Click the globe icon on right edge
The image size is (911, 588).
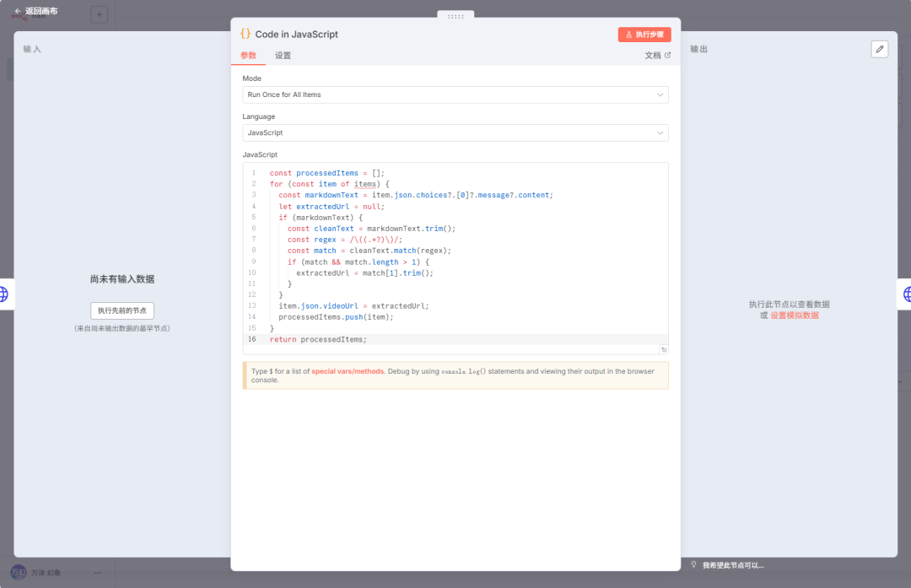[907, 294]
